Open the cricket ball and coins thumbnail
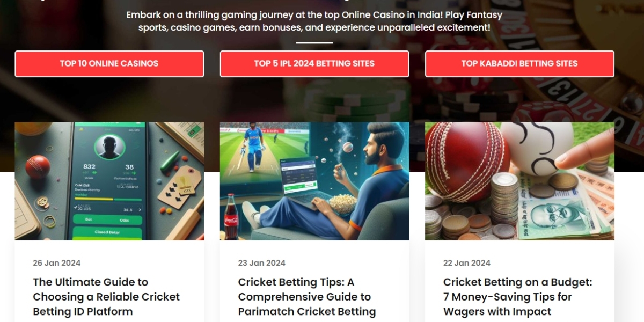Viewport: 644px width, 322px height. point(519,181)
